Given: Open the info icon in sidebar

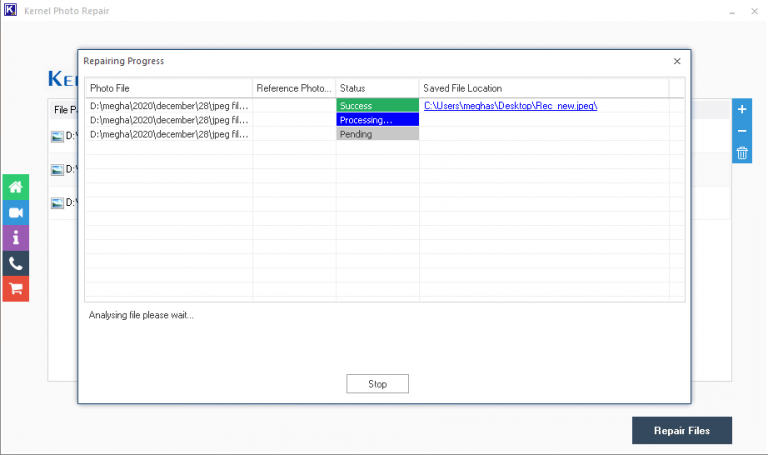Looking at the screenshot, I should pos(15,238).
